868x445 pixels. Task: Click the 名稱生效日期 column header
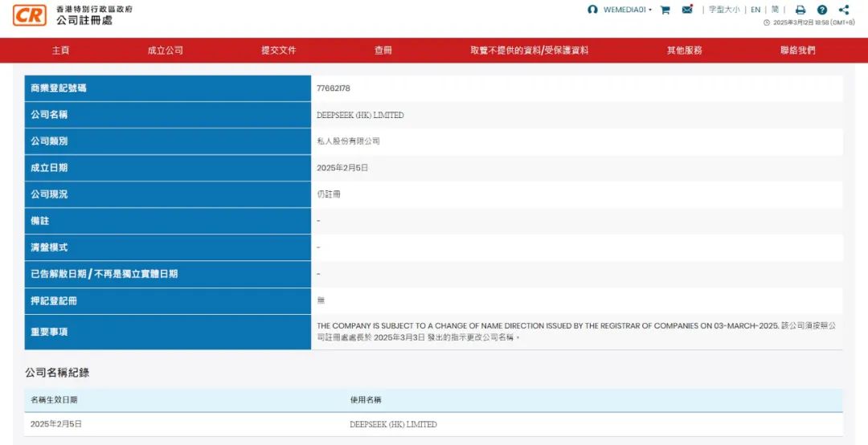pyautogui.click(x=55, y=399)
